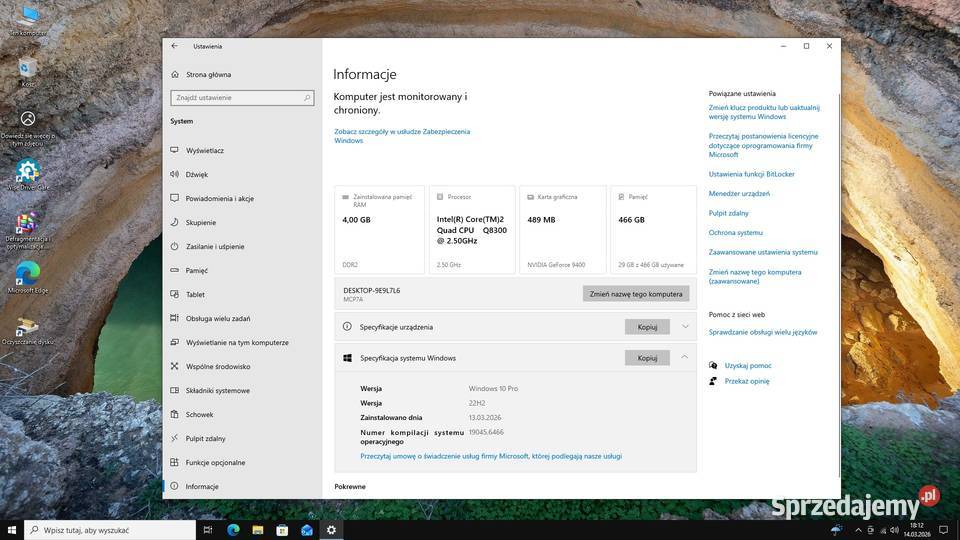
Task: Go back using the Settings back arrow
Action: point(174,46)
